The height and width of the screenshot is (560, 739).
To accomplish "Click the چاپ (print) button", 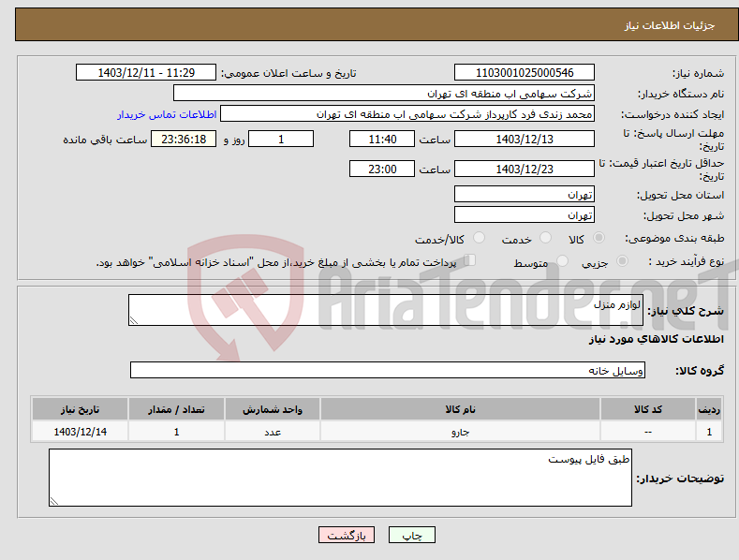I will click(x=411, y=535).
